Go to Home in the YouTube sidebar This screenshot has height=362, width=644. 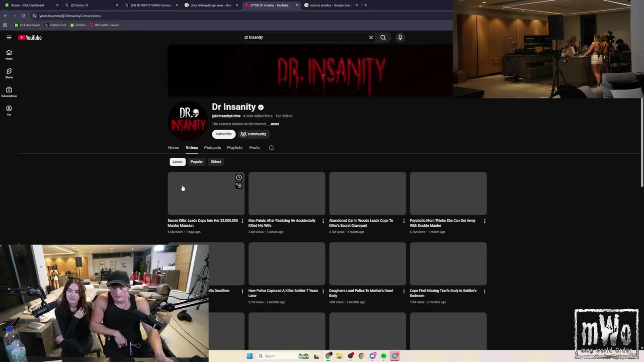coord(9,55)
